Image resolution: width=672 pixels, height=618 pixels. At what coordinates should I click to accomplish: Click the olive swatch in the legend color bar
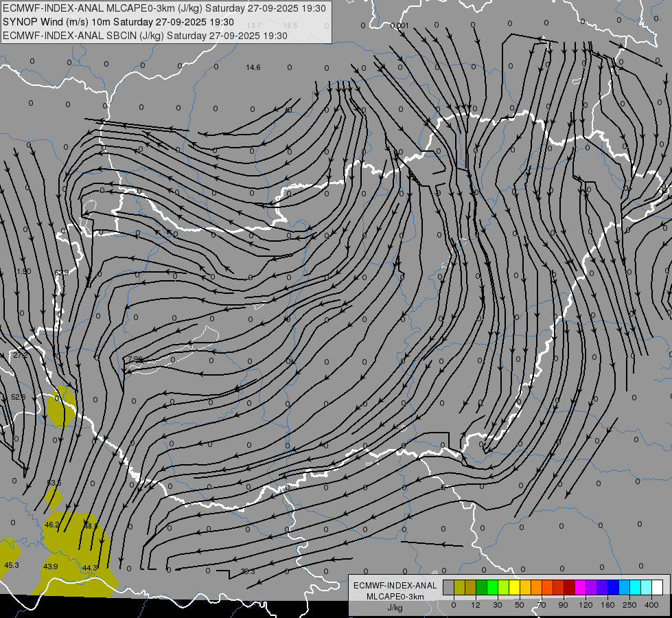[x=459, y=587]
